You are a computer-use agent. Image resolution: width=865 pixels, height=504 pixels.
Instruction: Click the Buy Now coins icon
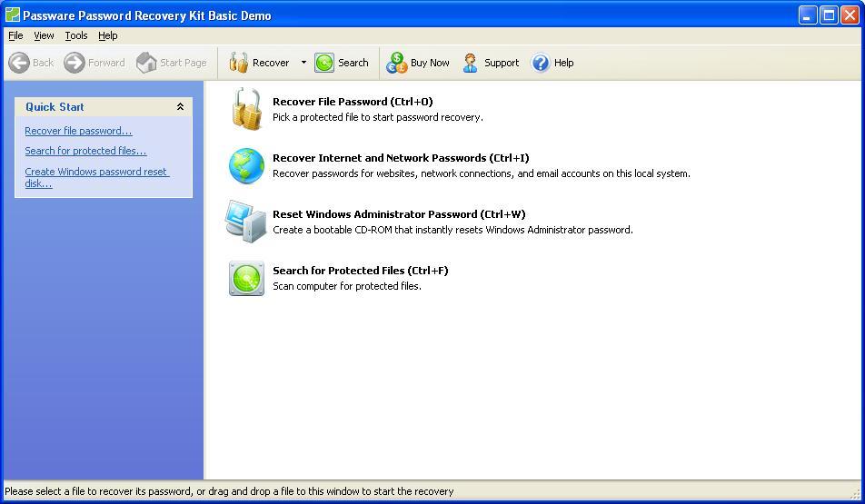(396, 63)
